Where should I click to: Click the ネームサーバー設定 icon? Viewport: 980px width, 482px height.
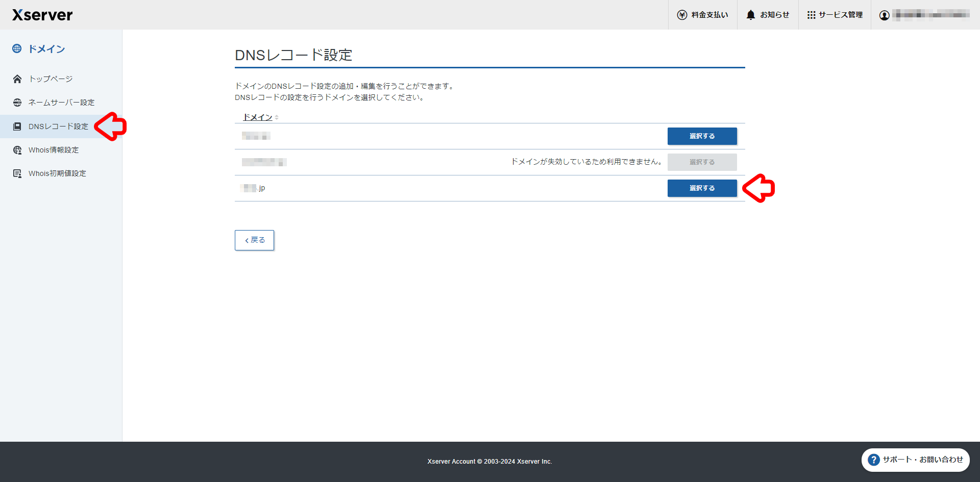pos(17,103)
